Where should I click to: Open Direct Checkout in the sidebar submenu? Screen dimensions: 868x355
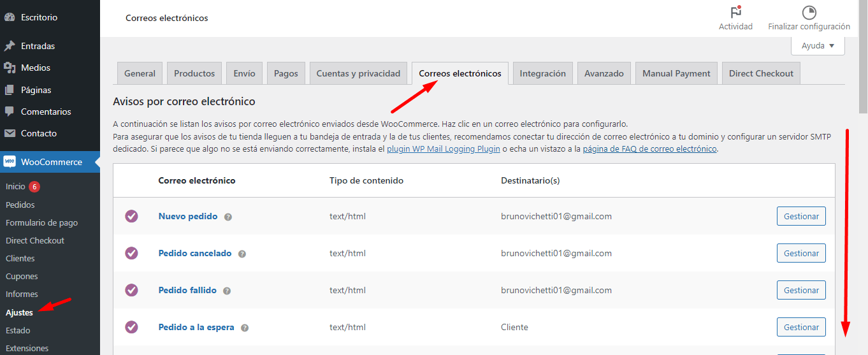coord(35,240)
